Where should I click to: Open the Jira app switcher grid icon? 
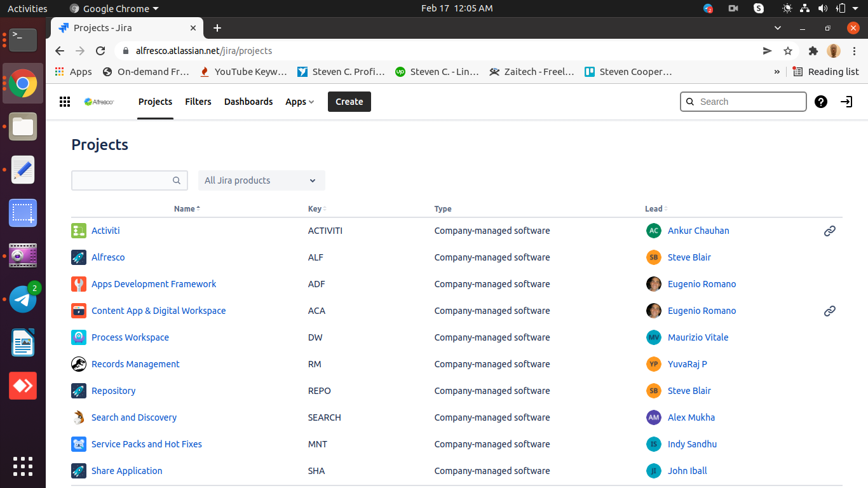point(65,102)
